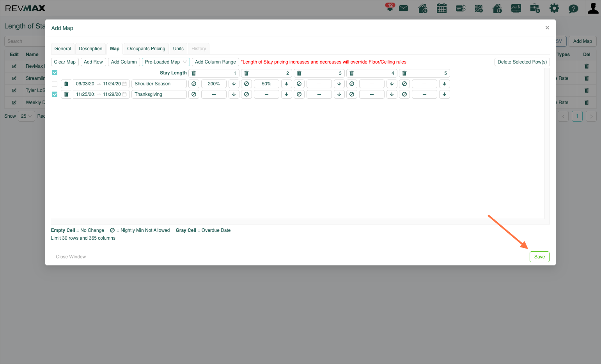This screenshot has width=601, height=364.
Task: Uncheck the Thanksgiving row checkbox
Action: pos(55,94)
